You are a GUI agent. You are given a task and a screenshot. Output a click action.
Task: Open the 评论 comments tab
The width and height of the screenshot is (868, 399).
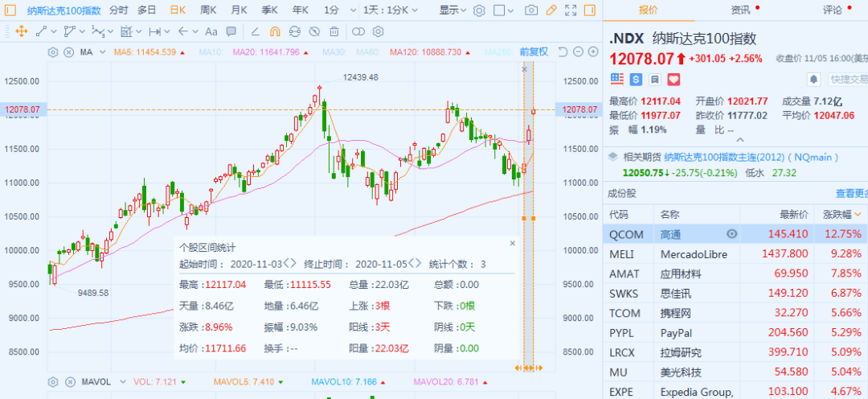pyautogui.click(x=832, y=10)
